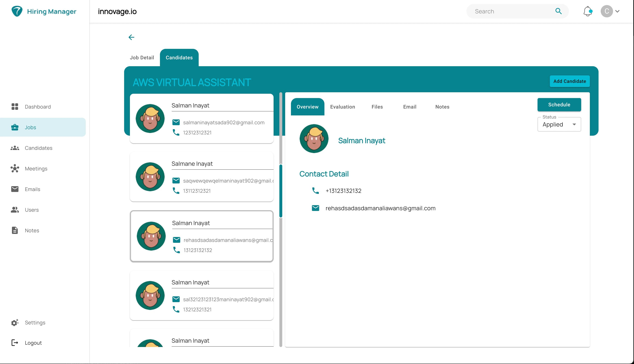
Task: Click the Meetings network icon
Action: [x=15, y=168]
